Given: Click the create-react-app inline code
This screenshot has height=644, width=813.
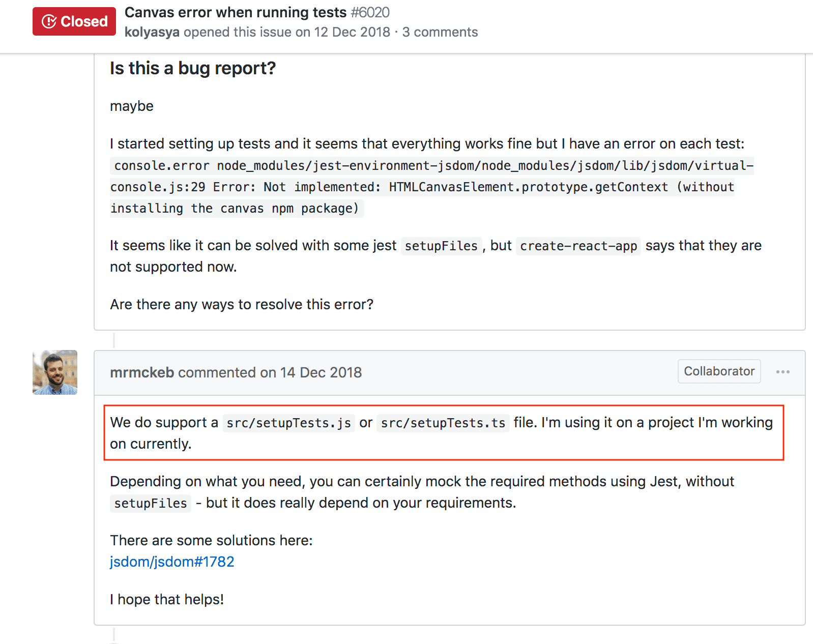Looking at the screenshot, I should (578, 246).
